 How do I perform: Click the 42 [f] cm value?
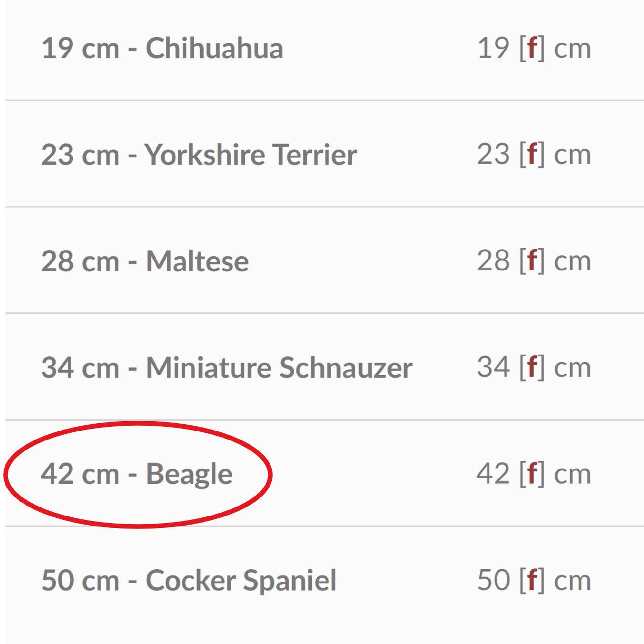[x=534, y=474]
